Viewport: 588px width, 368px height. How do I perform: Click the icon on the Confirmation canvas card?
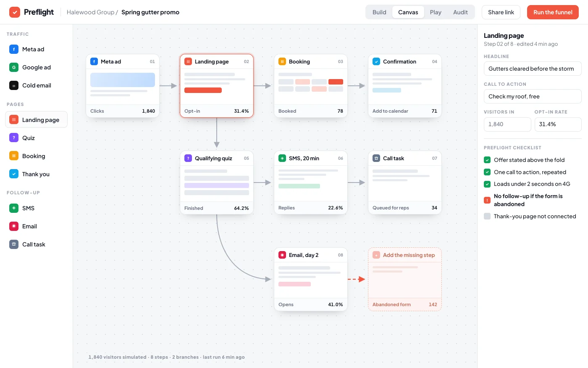click(376, 61)
